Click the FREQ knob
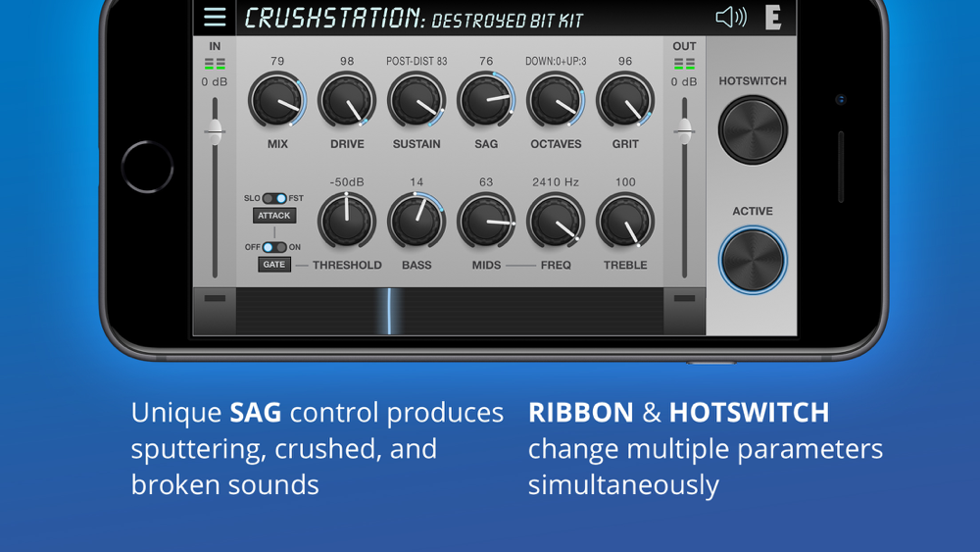 [x=556, y=221]
